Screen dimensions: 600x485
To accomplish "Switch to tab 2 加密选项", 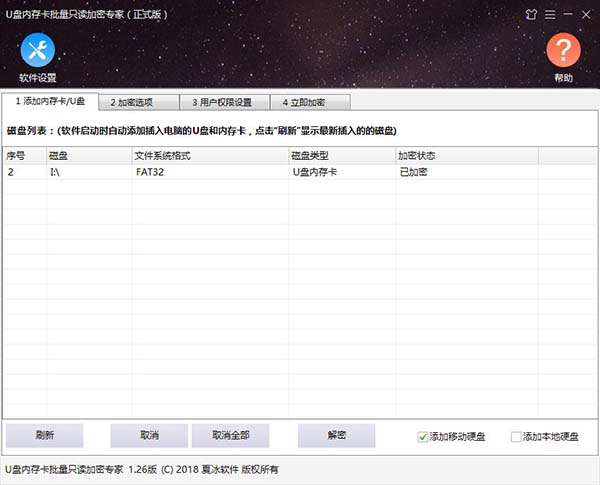I will [139, 102].
